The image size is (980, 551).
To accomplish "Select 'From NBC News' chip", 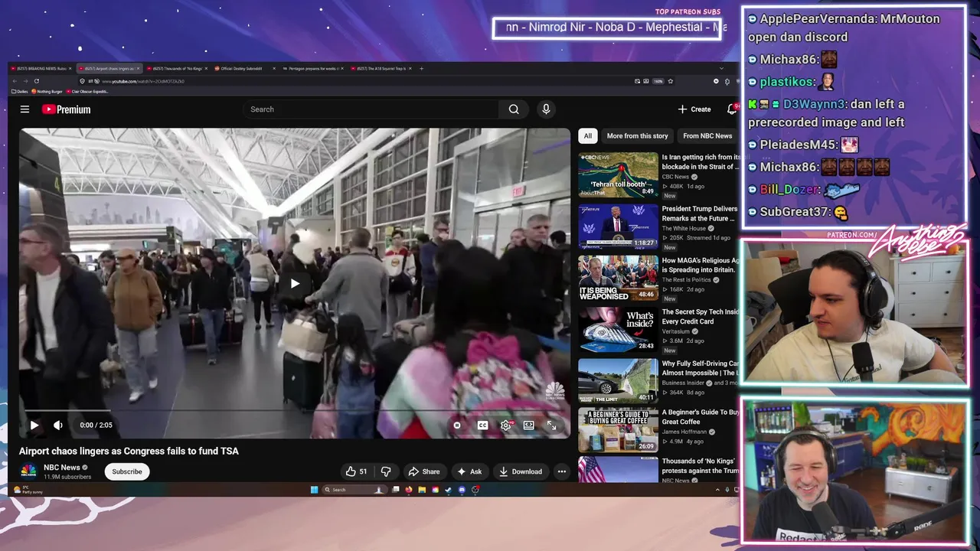I will tap(707, 136).
